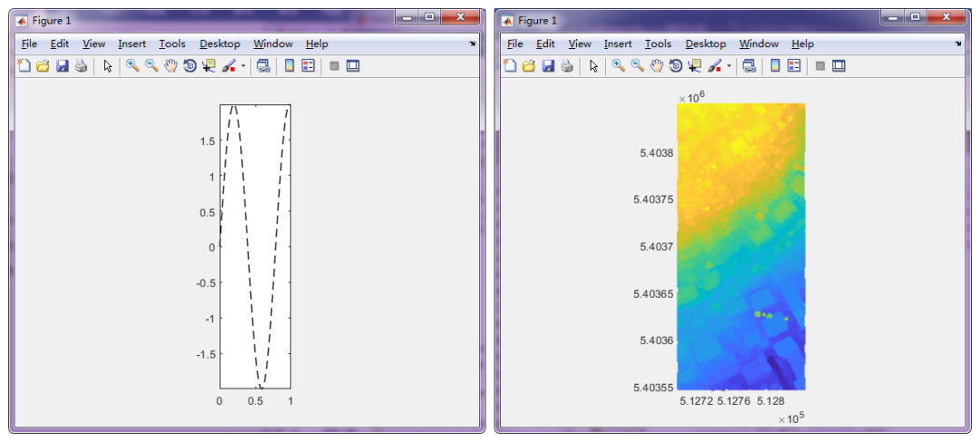This screenshot has height=442, width=980.
Task: Open brush color dropdown arrow in right window
Action: pos(728,65)
